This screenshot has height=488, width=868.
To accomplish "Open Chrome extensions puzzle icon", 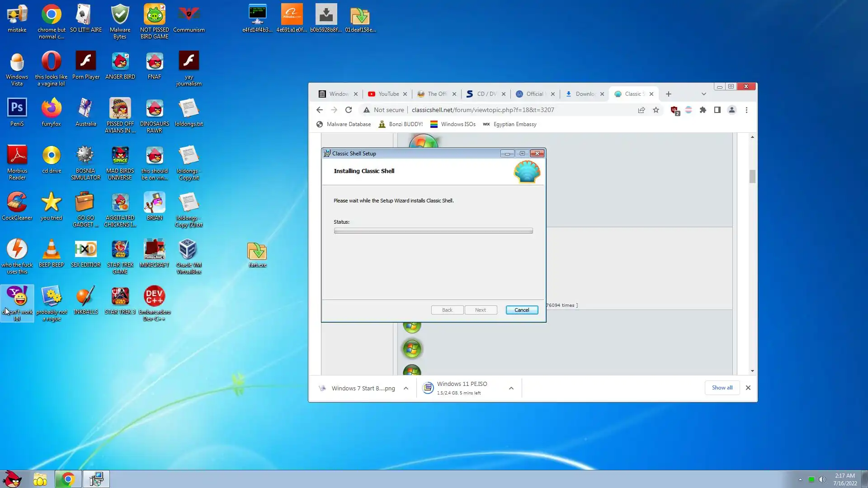I will 703,110.
